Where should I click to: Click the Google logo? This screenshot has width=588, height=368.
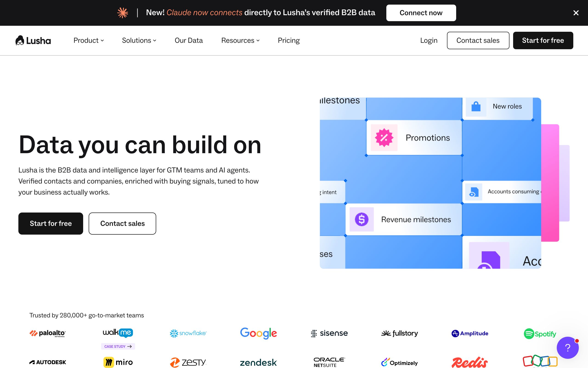pos(259,333)
